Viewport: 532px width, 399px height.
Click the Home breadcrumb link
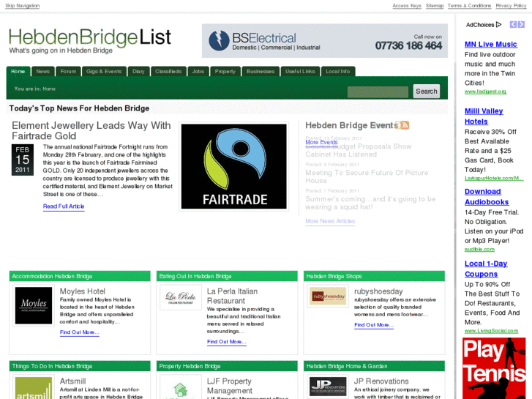point(49,89)
